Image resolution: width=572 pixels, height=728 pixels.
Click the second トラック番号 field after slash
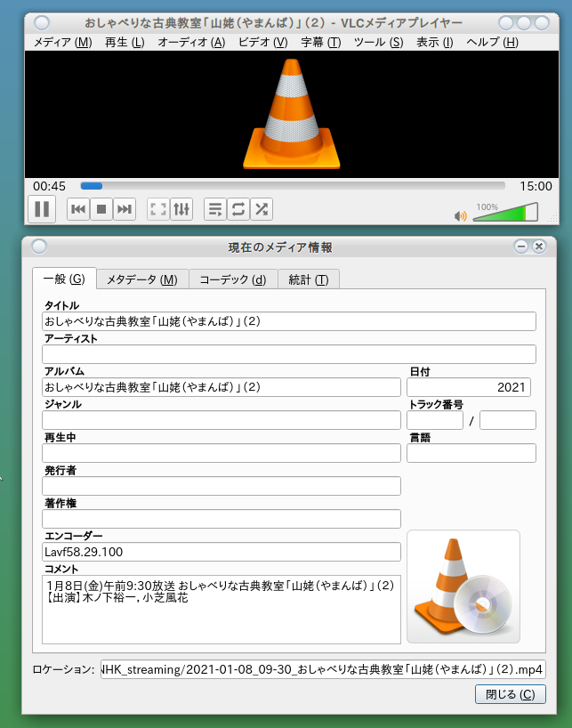(x=508, y=420)
